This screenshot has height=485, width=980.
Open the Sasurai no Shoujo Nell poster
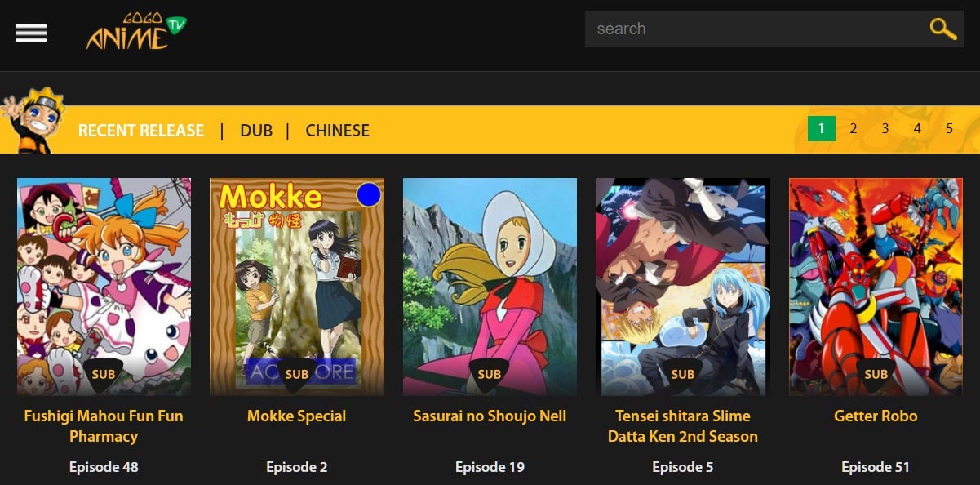490,287
